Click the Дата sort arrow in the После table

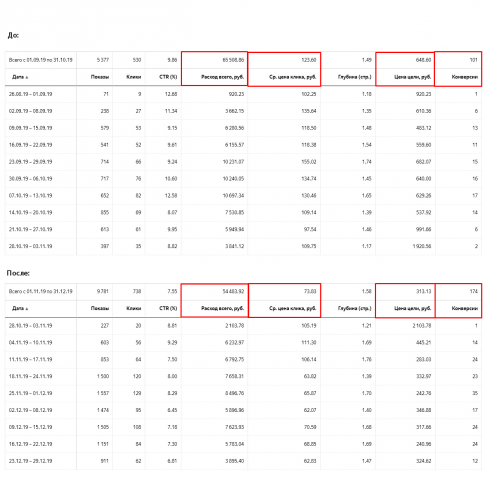(27, 309)
